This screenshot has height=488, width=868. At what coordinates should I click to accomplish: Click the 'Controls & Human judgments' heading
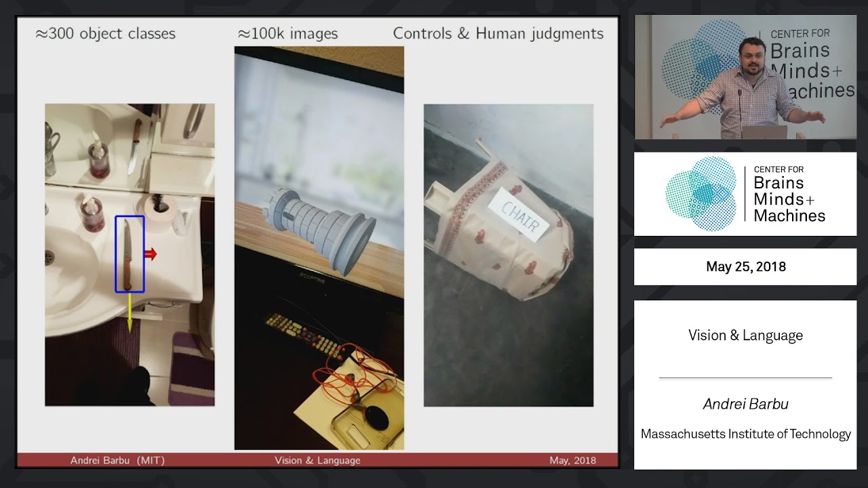coord(498,33)
